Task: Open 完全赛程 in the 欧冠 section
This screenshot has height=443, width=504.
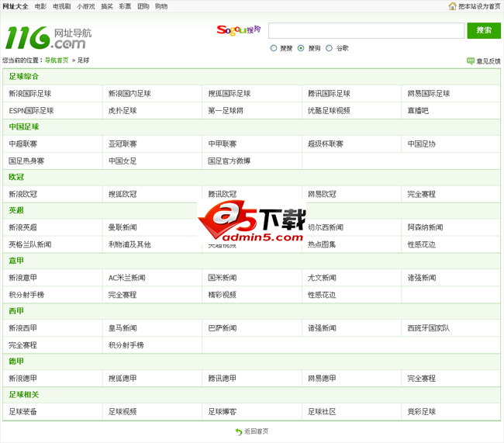Action: [421, 194]
